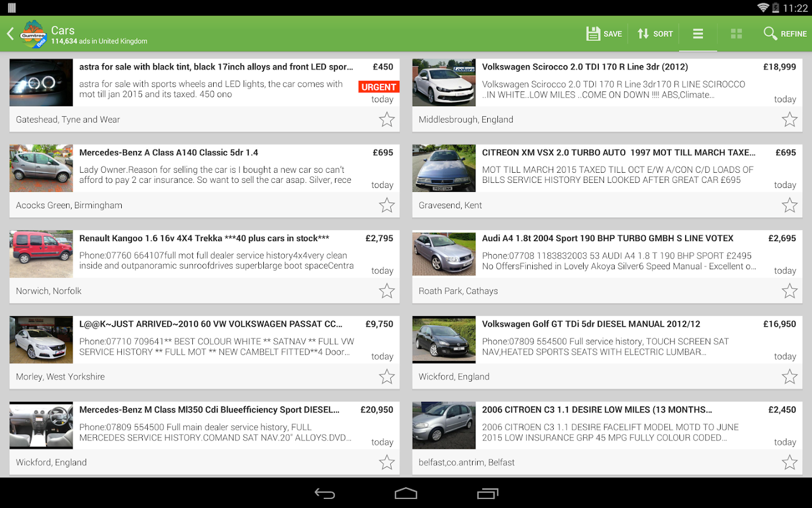
Task: Open the astra headlight thumbnail
Action: coord(41,82)
